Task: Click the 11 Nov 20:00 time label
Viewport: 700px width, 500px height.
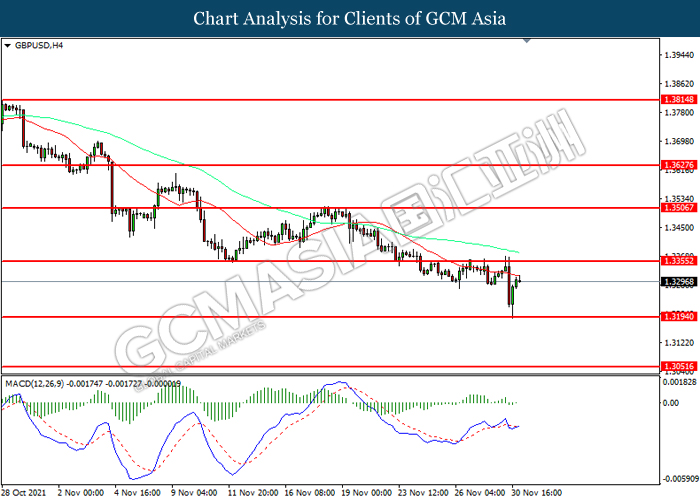Action: coord(253,493)
